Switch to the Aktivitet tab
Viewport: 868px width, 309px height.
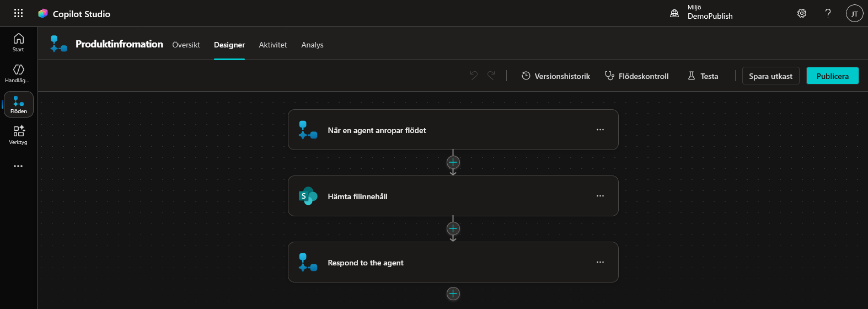273,45
